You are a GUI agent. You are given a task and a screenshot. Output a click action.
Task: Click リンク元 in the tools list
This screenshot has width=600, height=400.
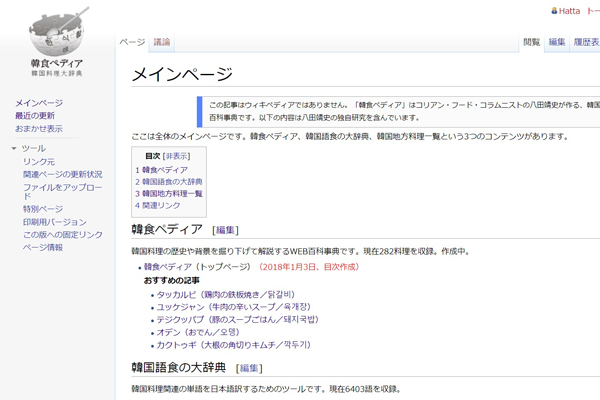(x=39, y=161)
